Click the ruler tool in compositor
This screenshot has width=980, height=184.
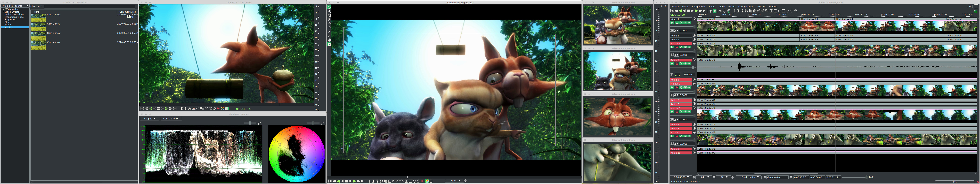pos(329,19)
